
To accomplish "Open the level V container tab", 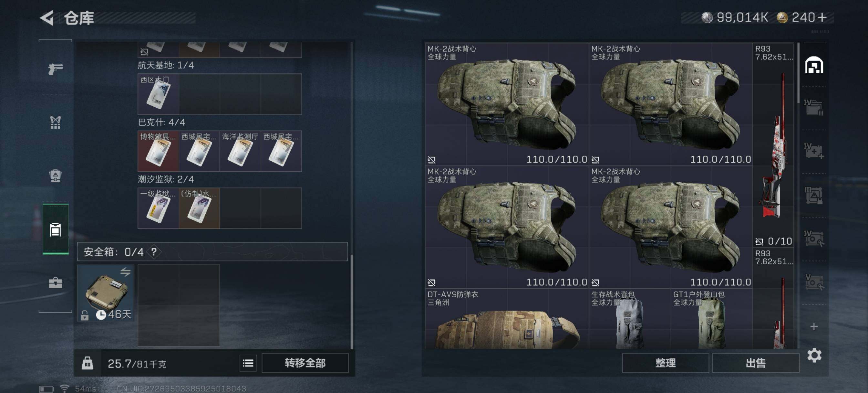I will tap(814, 282).
